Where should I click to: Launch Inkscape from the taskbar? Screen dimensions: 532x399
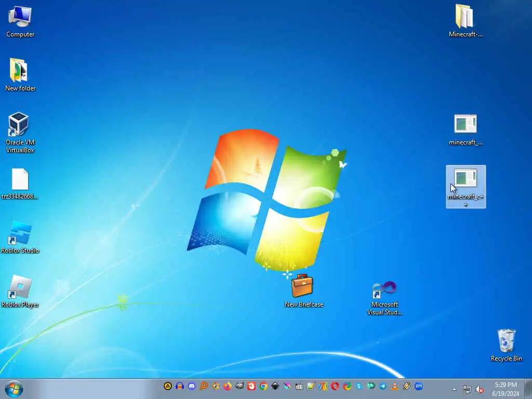[275, 386]
